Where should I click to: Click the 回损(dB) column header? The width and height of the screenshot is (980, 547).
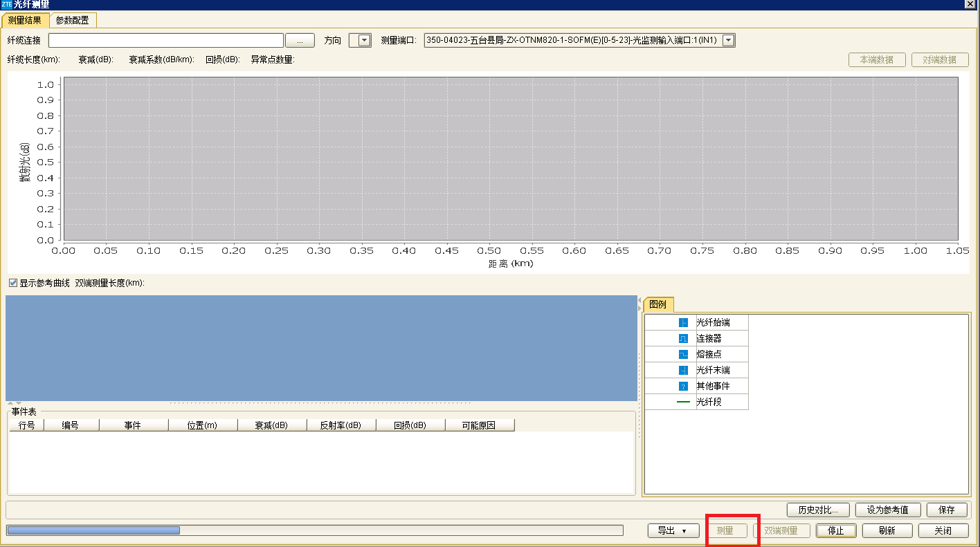[x=411, y=425]
